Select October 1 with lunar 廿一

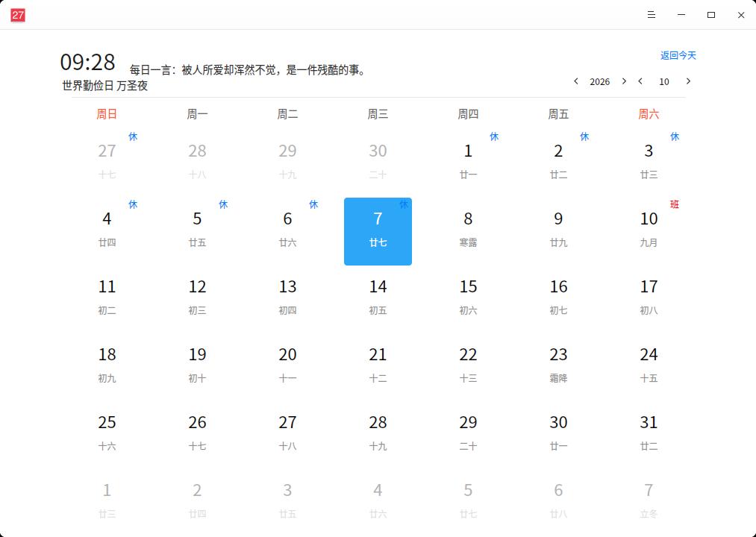pos(468,163)
